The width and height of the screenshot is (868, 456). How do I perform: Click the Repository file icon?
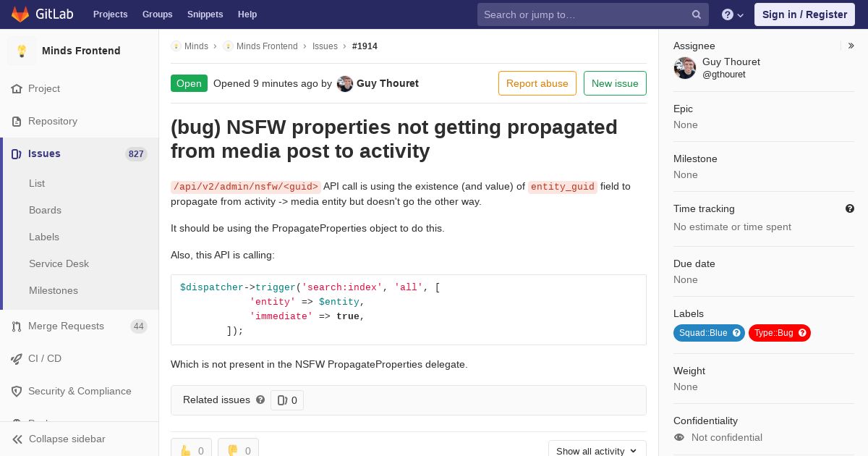click(17, 121)
